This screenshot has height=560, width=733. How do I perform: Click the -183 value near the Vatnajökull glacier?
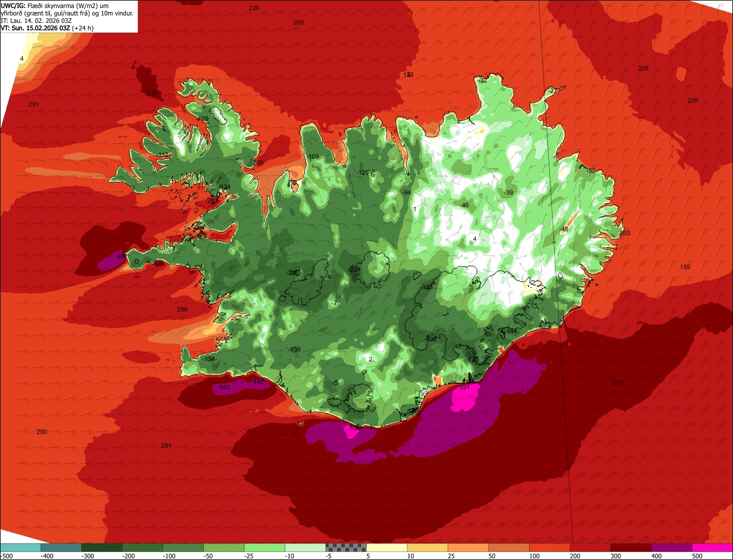coord(427,287)
